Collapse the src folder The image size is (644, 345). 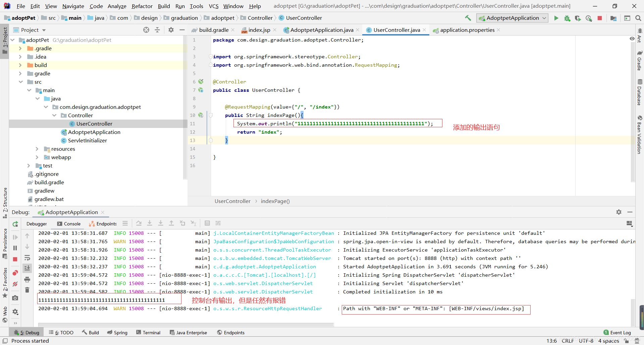21,82
